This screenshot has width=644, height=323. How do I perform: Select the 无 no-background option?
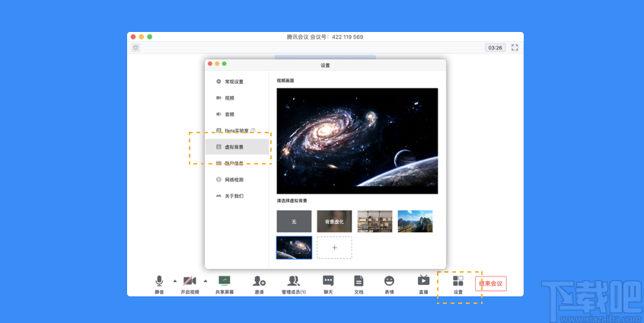click(294, 222)
